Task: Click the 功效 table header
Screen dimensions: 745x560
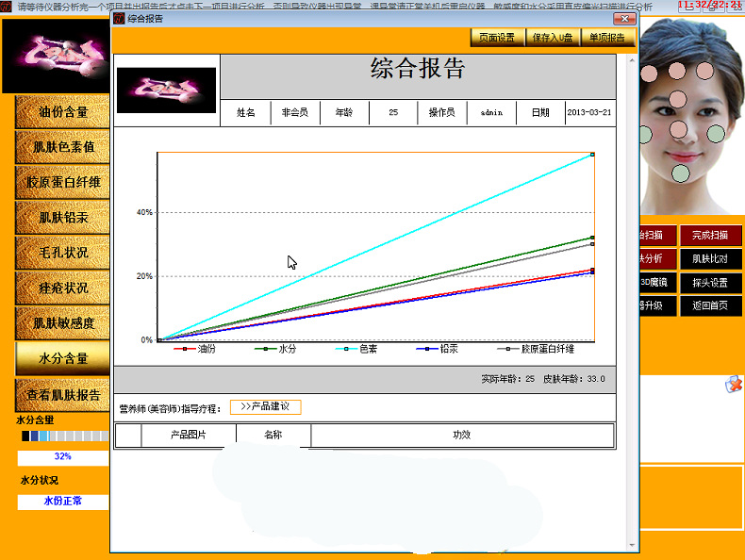Action: 462,435
